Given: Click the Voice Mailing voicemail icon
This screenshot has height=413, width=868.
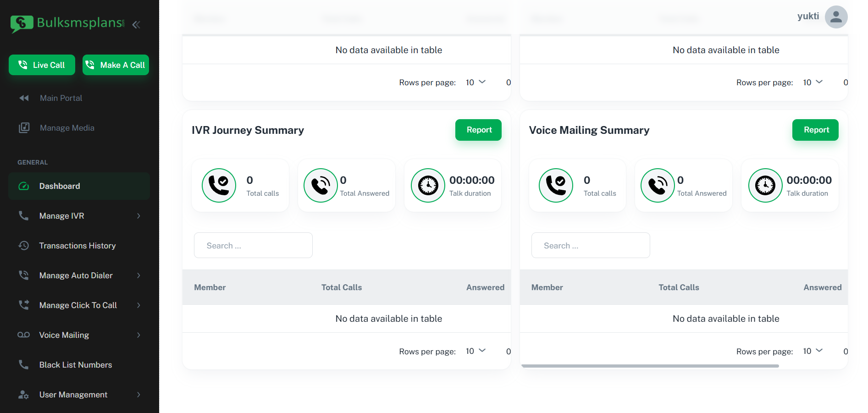Looking at the screenshot, I should pyautogui.click(x=24, y=335).
